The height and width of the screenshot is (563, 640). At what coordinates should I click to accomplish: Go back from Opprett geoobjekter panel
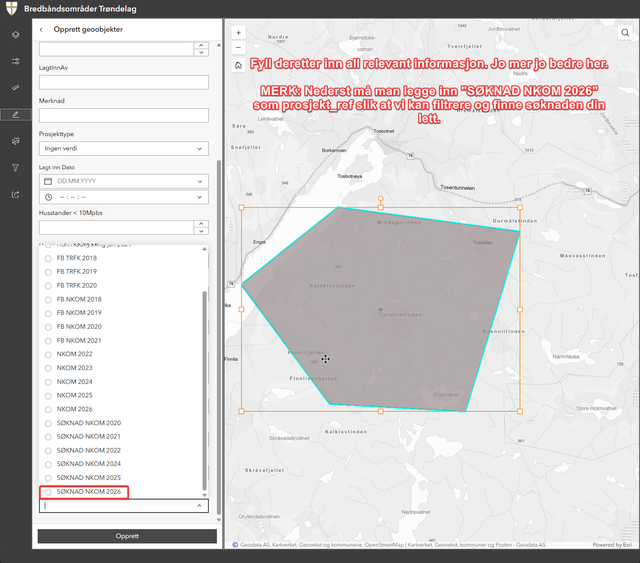click(41, 29)
